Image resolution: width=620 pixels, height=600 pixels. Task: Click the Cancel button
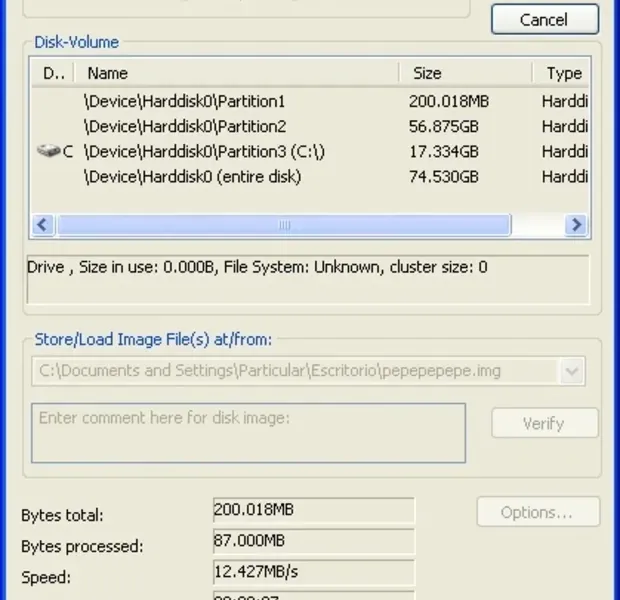point(545,19)
